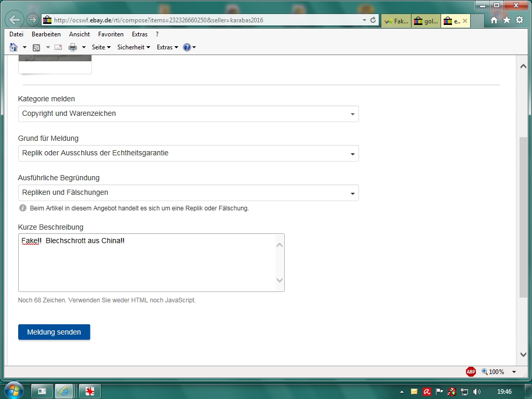Click the blocked-shield tray icon
This screenshot has width=532, height=399.
451,392
